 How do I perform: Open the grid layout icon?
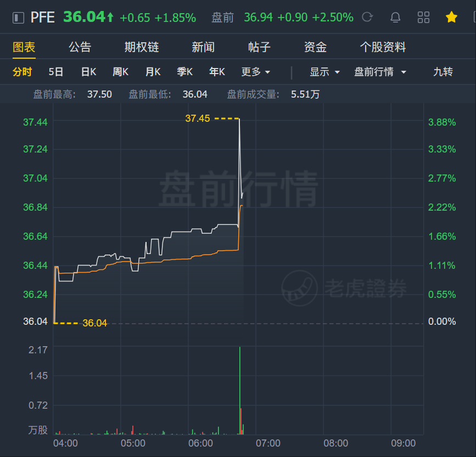pos(423,18)
